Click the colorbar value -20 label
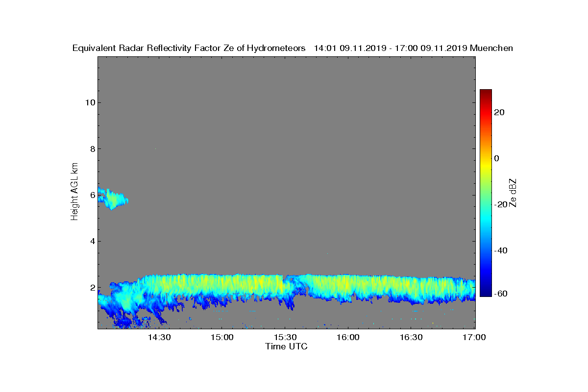This screenshot has height=392, width=588. pos(501,204)
